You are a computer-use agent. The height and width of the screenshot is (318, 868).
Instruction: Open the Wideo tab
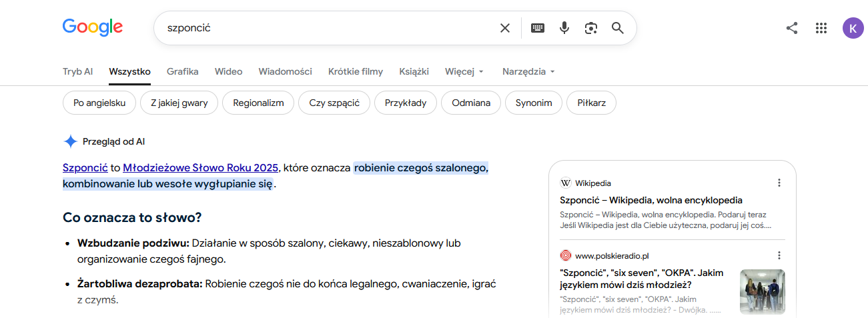pyautogui.click(x=229, y=71)
